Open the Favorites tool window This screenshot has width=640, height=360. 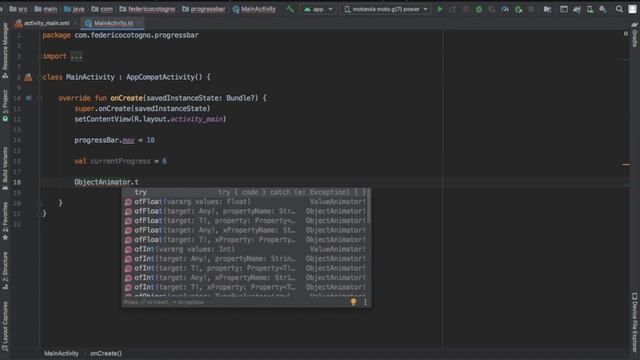(5, 220)
